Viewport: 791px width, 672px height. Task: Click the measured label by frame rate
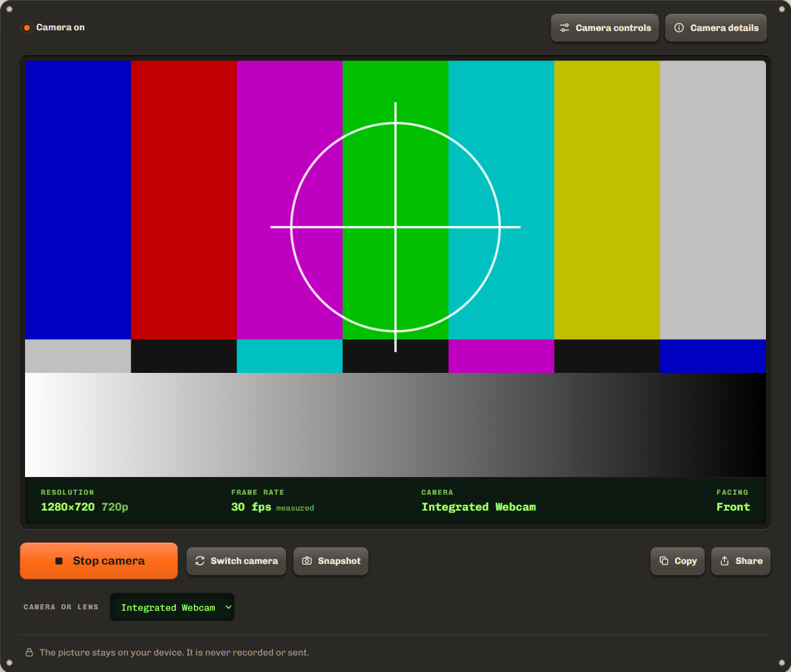[x=295, y=508]
